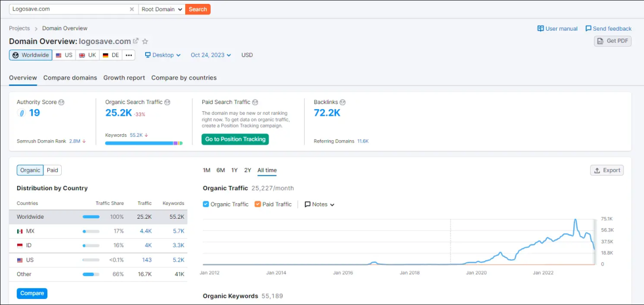
Task: Select the DE country filter
Action: pos(111,55)
